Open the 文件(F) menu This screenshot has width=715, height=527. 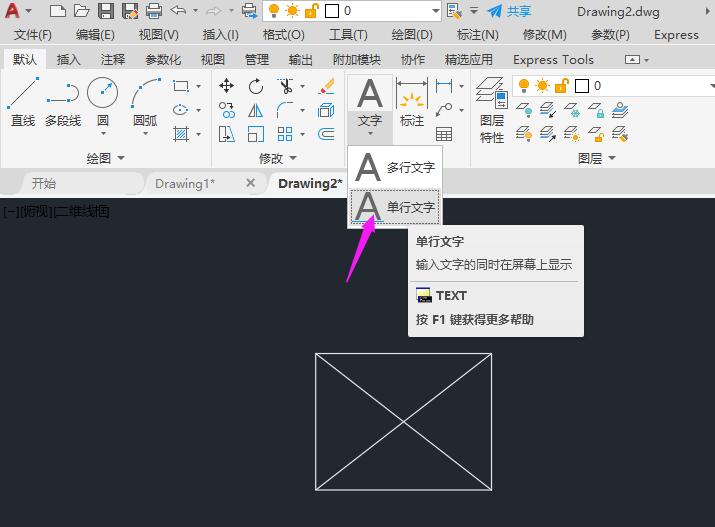(x=32, y=35)
